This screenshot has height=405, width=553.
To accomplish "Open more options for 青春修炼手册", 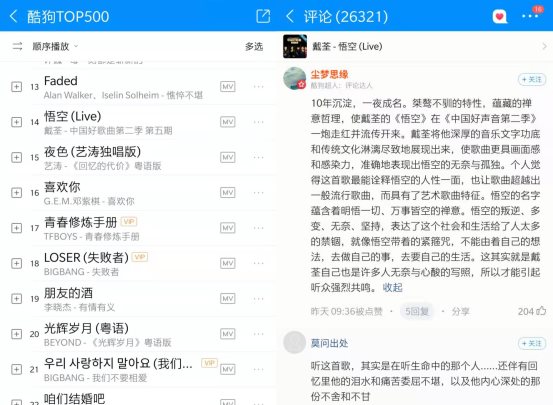I will [259, 228].
